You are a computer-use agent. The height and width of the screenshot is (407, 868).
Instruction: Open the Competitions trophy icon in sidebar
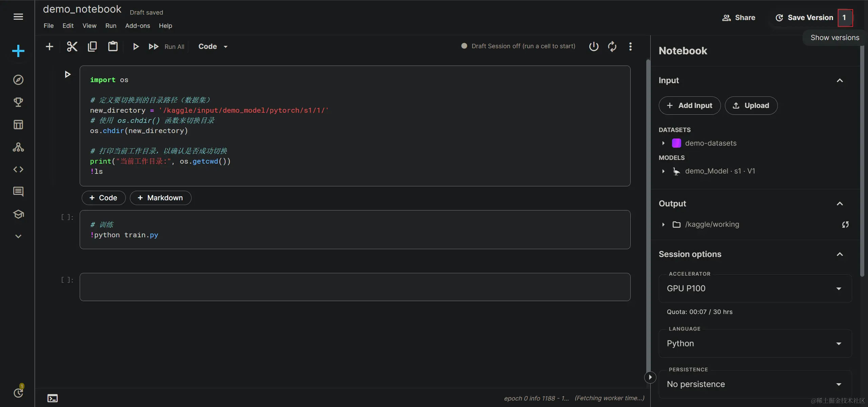coord(18,102)
